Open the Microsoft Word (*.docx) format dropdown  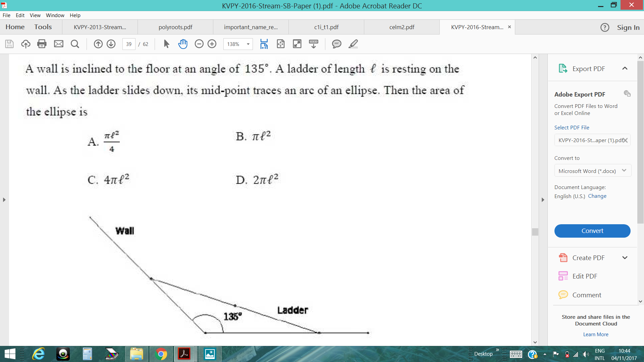pos(593,171)
